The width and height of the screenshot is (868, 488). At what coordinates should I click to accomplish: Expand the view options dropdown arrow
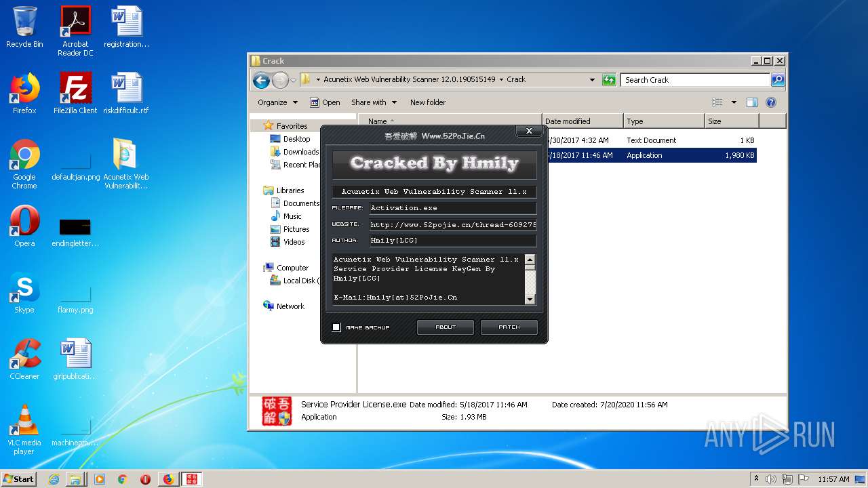click(x=734, y=102)
